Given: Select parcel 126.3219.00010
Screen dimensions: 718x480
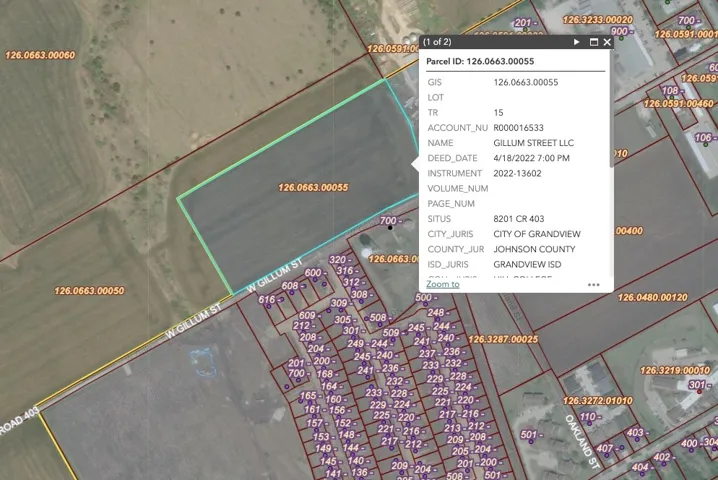Looking at the screenshot, I should 675,370.
